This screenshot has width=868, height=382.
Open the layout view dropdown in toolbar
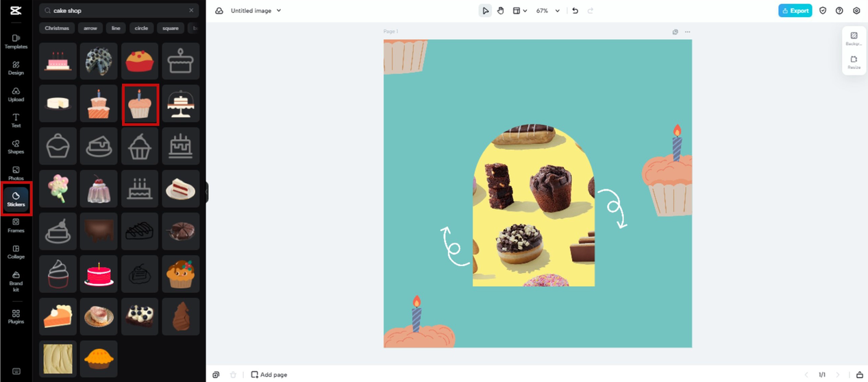point(520,11)
